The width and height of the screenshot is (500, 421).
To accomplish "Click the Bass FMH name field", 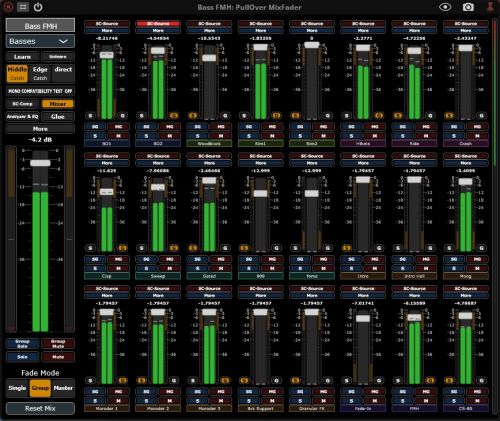I will (x=40, y=26).
